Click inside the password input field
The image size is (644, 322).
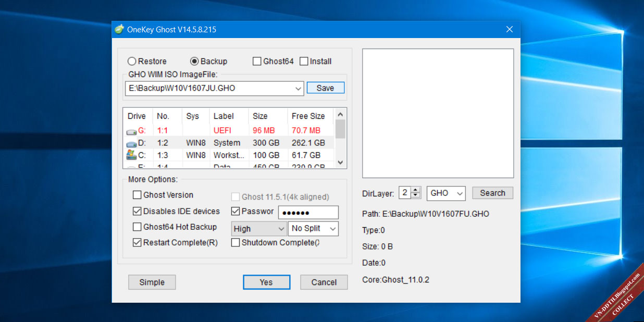pyautogui.click(x=308, y=212)
